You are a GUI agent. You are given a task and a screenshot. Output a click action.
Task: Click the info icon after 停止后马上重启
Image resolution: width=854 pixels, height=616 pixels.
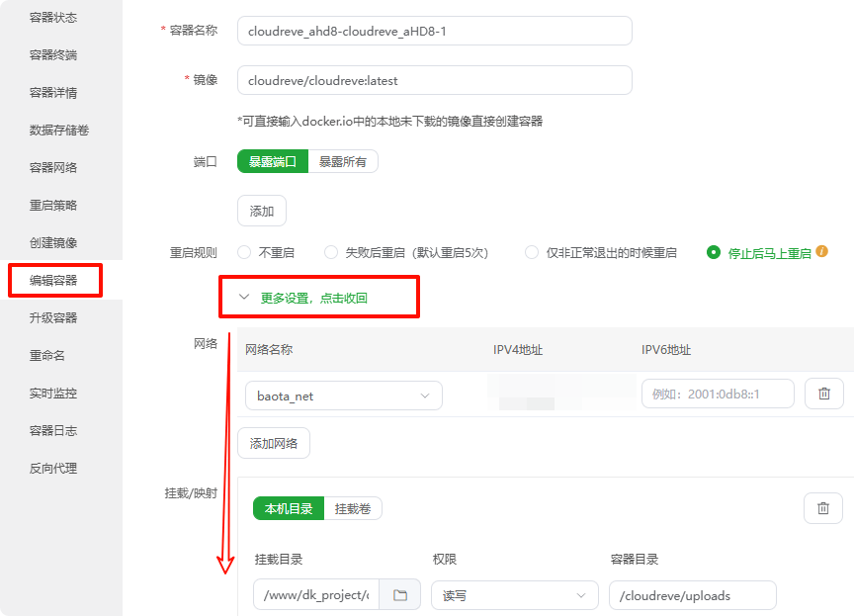pos(821,252)
